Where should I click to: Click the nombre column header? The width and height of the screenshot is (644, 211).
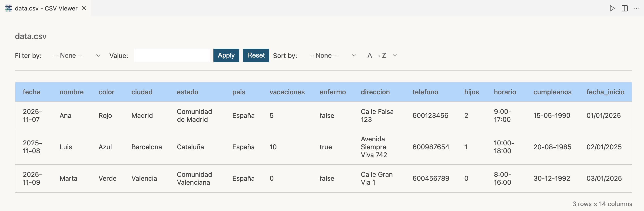72,92
